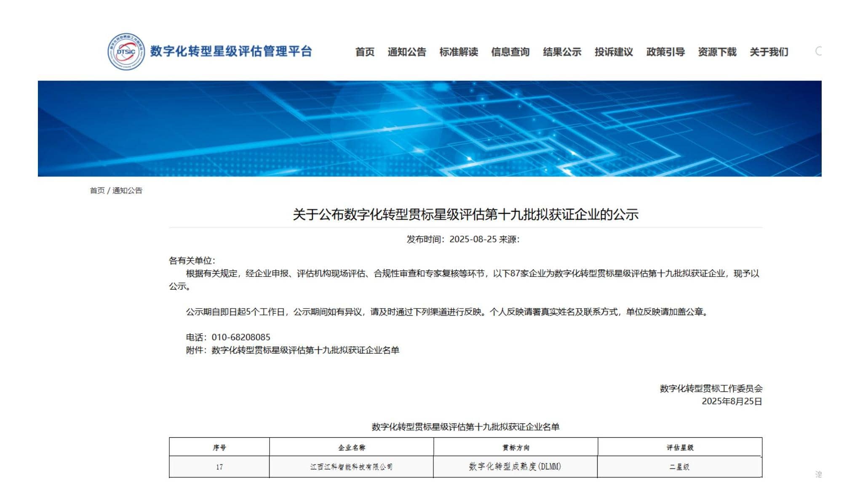Screen dimensions: 868x503
Task: Click the partially visible search icon after 关于我们
Action: [x=818, y=51]
